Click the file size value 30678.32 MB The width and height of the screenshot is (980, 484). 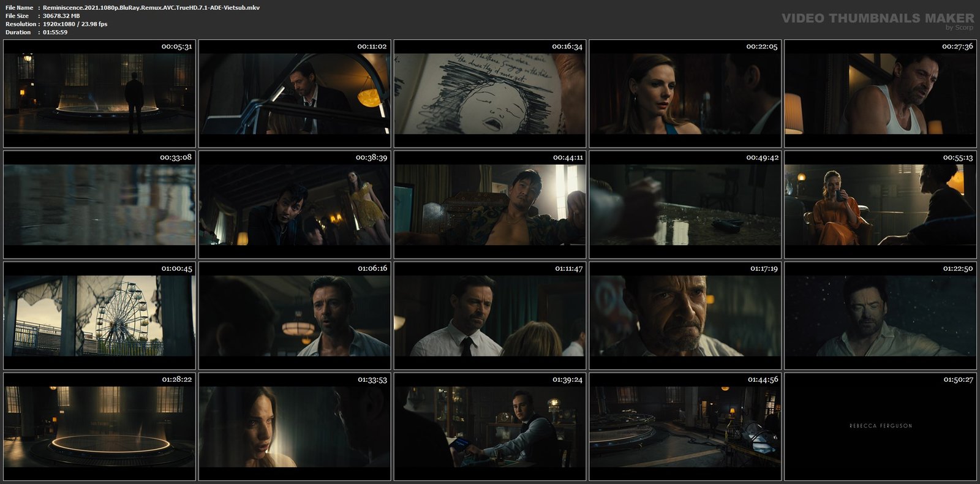pyautogui.click(x=61, y=16)
